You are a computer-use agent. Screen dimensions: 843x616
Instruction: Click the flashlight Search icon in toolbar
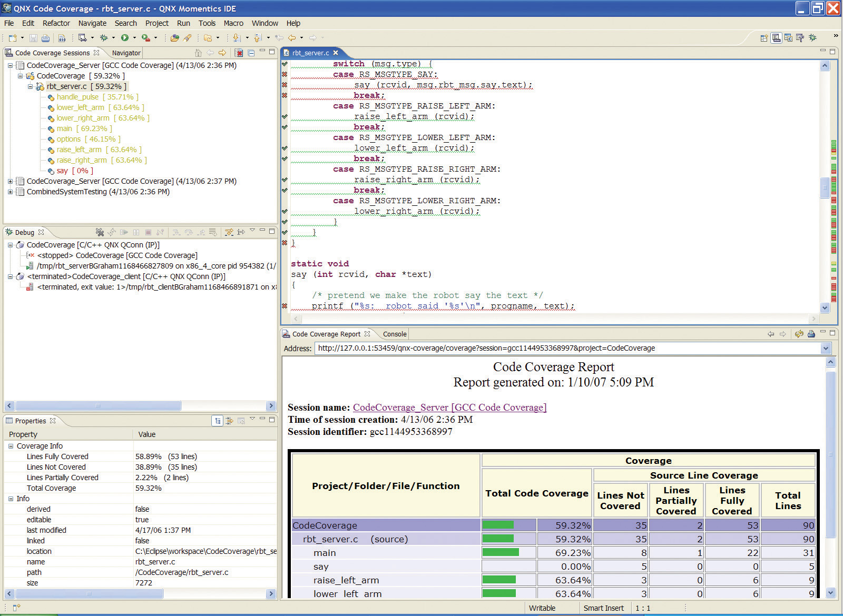click(188, 38)
